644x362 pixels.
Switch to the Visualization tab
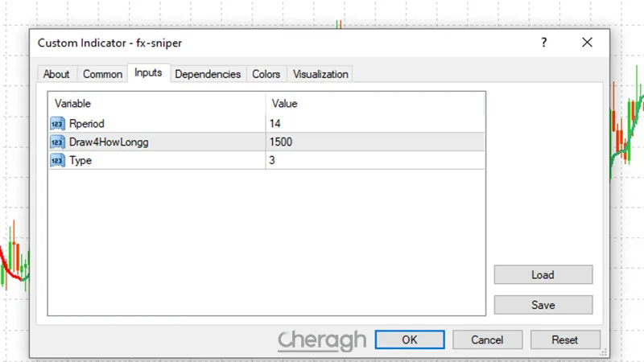pyautogui.click(x=320, y=74)
